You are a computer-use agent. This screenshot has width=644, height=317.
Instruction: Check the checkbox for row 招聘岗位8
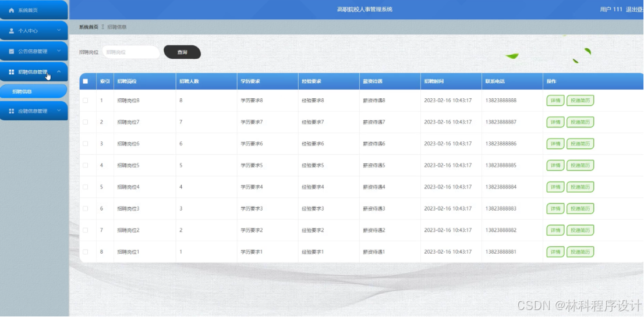[x=86, y=101]
